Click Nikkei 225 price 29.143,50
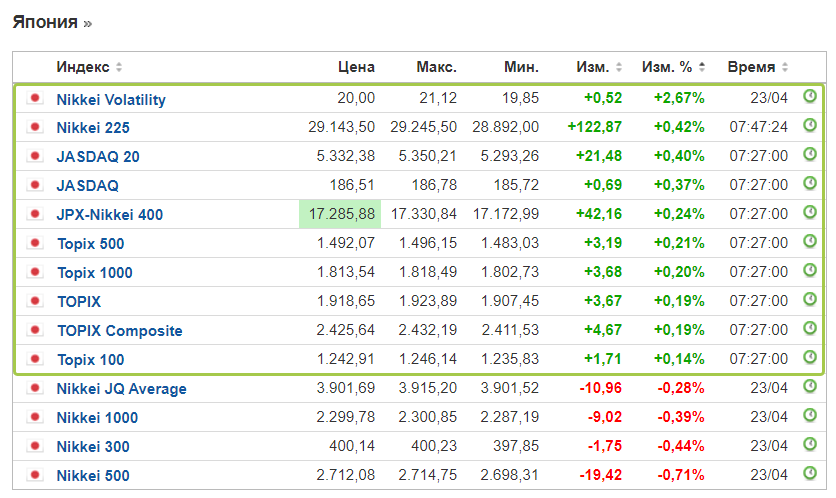Image resolution: width=836 pixels, height=498 pixels. [341, 127]
